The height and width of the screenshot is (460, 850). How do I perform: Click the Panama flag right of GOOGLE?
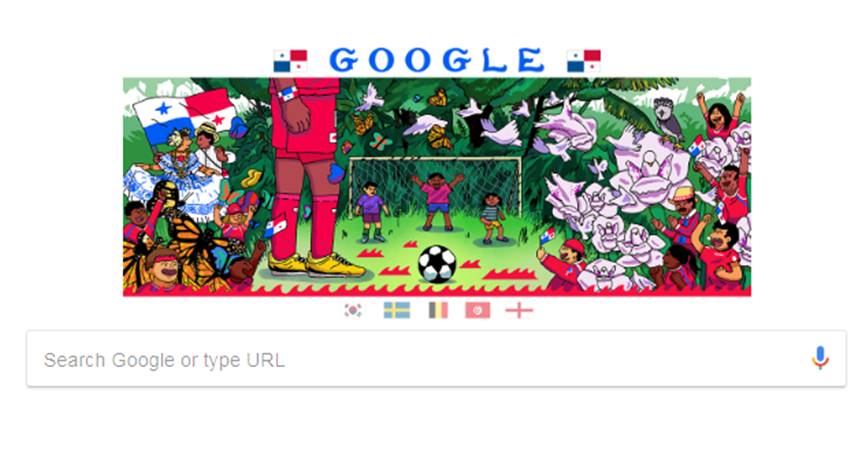pyautogui.click(x=584, y=61)
